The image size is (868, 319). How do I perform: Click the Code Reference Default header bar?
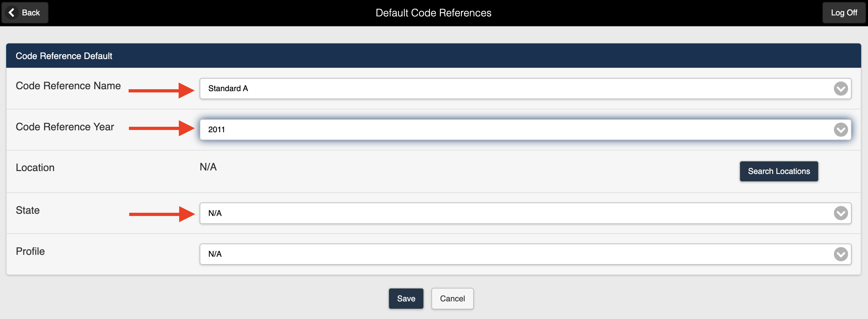click(x=64, y=56)
